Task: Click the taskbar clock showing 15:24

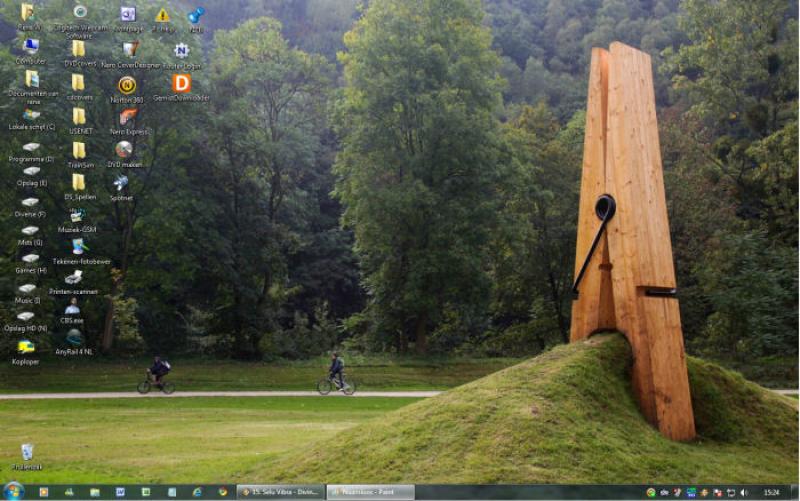Action: click(771, 492)
